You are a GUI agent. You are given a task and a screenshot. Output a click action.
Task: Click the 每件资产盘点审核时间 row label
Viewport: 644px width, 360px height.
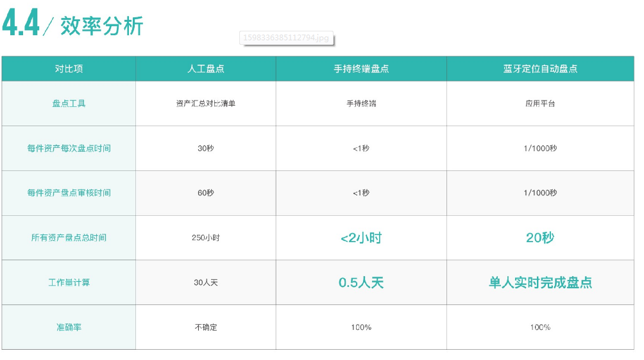pos(69,193)
